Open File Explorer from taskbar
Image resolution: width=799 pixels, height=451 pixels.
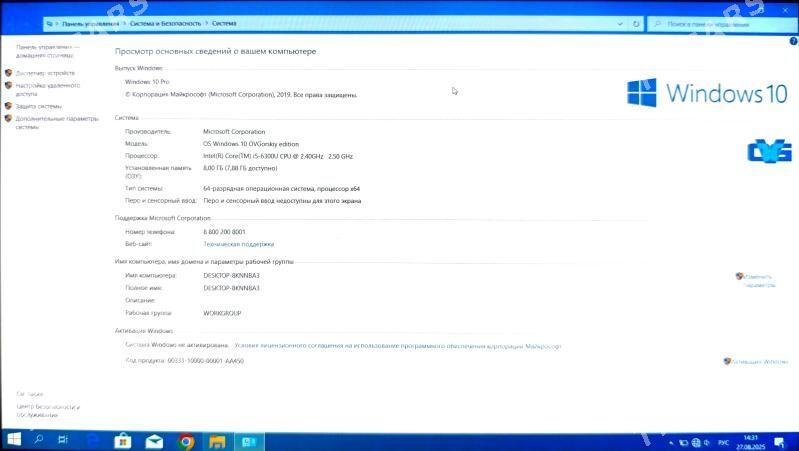pyautogui.click(x=217, y=441)
